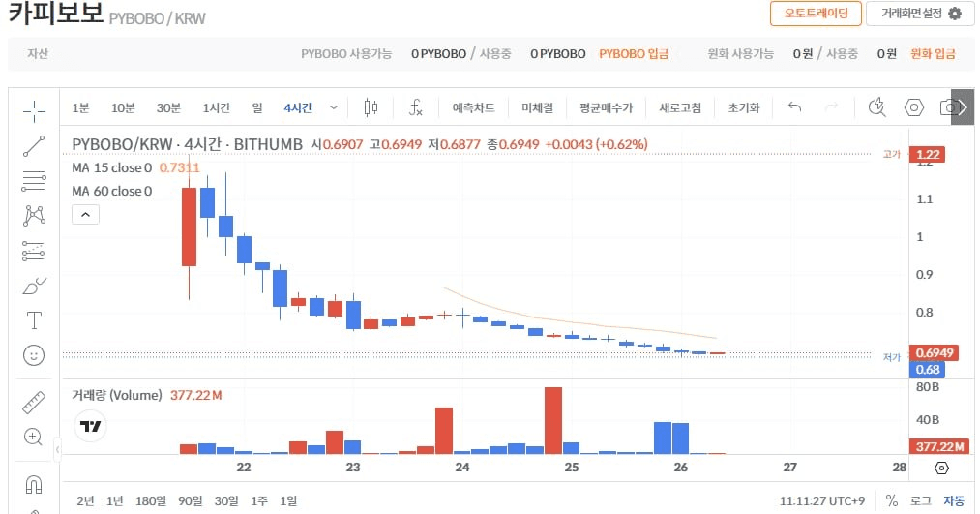Select the 4시간 interval
Screen dimensions: 980x514
click(x=298, y=107)
